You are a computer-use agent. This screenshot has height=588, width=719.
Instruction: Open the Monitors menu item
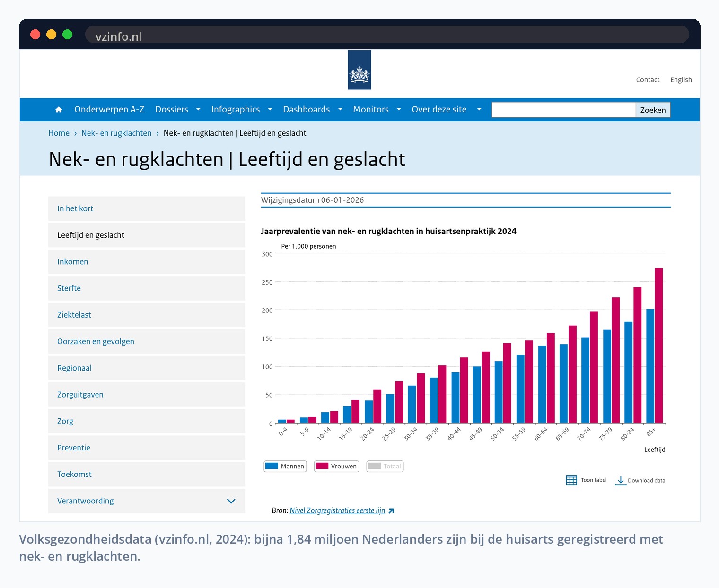point(371,110)
